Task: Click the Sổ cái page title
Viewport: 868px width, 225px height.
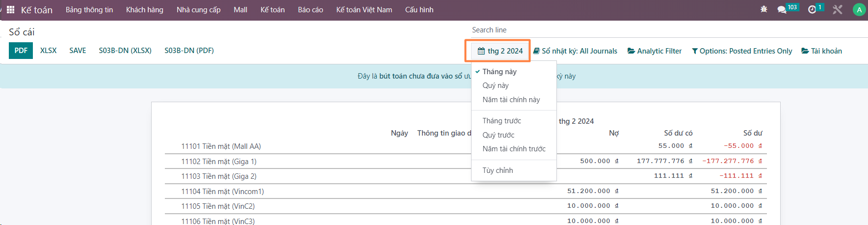Action: click(x=22, y=32)
